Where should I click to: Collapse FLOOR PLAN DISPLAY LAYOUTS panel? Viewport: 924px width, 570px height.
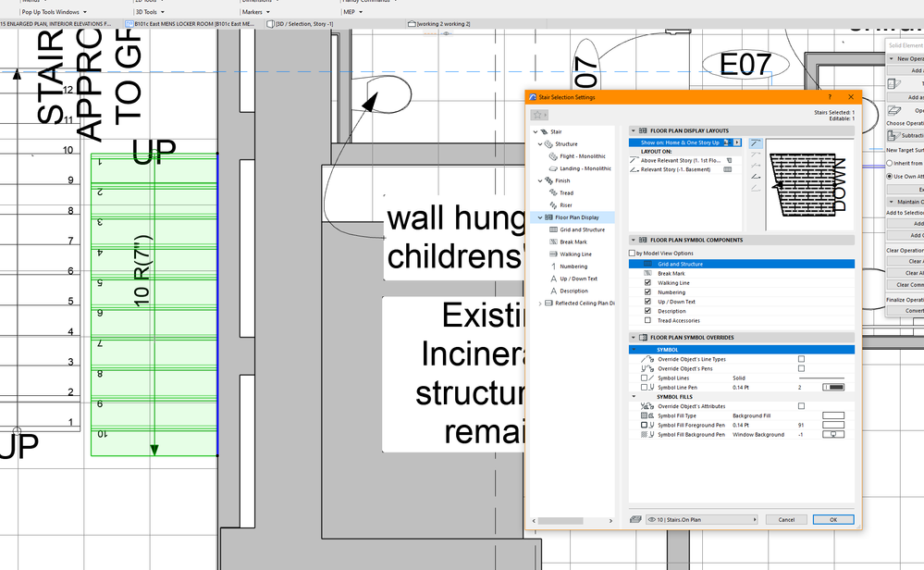tap(634, 130)
